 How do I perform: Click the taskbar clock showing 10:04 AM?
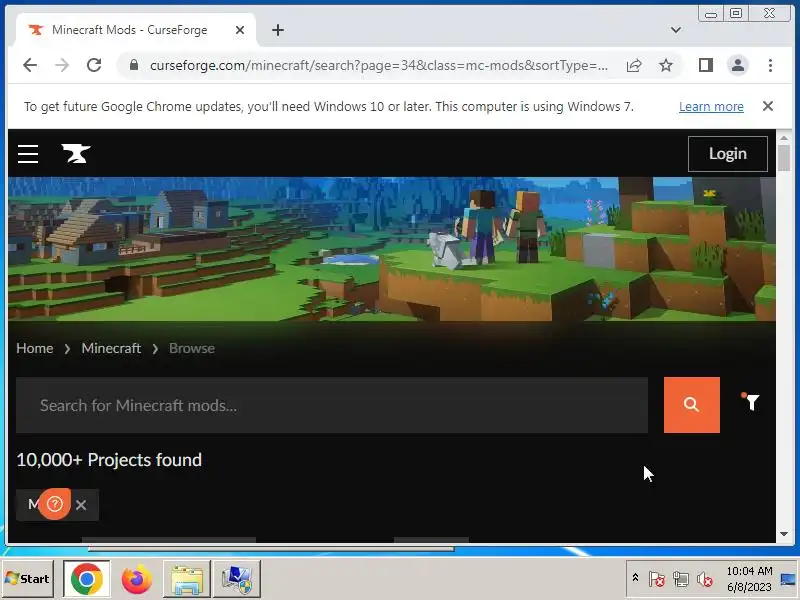749,579
